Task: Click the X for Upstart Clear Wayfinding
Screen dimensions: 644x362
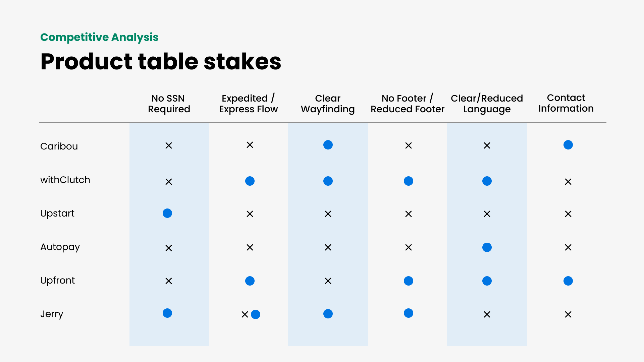Action: pos(328,214)
